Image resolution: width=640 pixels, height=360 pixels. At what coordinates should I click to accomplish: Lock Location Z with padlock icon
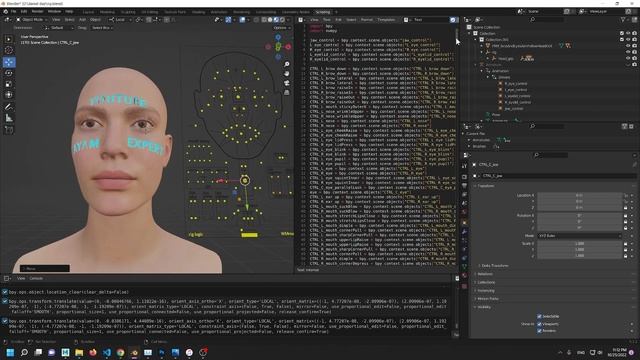[x=625, y=207]
